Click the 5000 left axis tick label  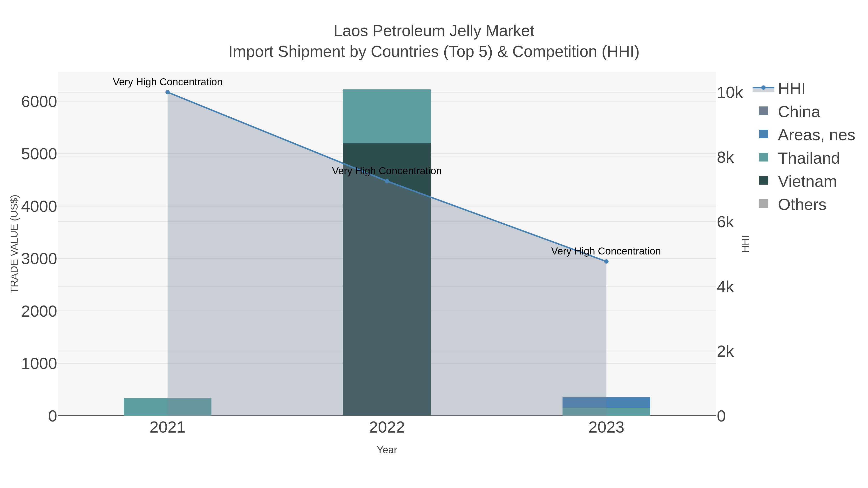pyautogui.click(x=39, y=154)
